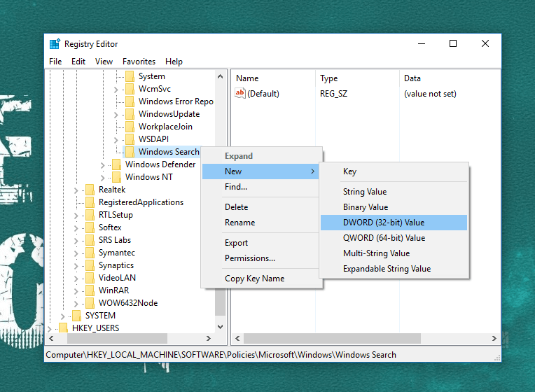The image size is (535, 392).
Task: Click the Windows Error Repo folder icon
Action: (130, 101)
